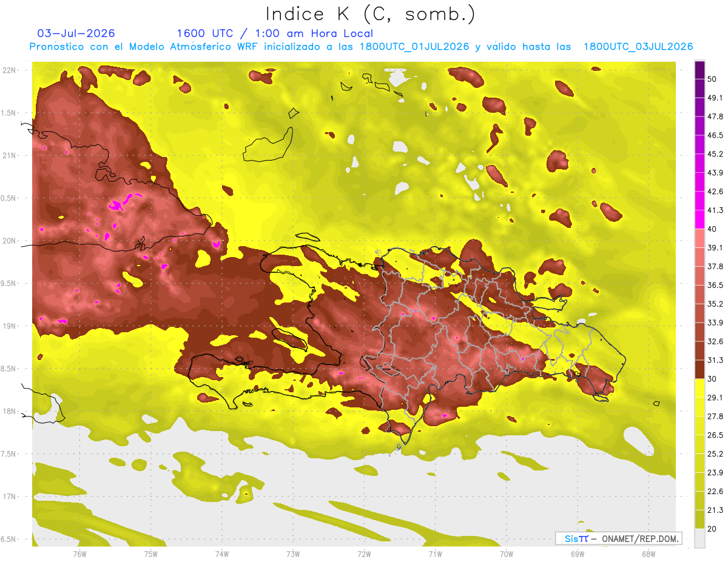Click the "68W" longitude label

point(649,554)
